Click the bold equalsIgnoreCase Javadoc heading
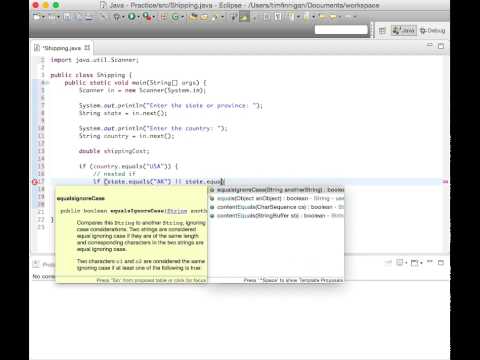 coord(81,198)
